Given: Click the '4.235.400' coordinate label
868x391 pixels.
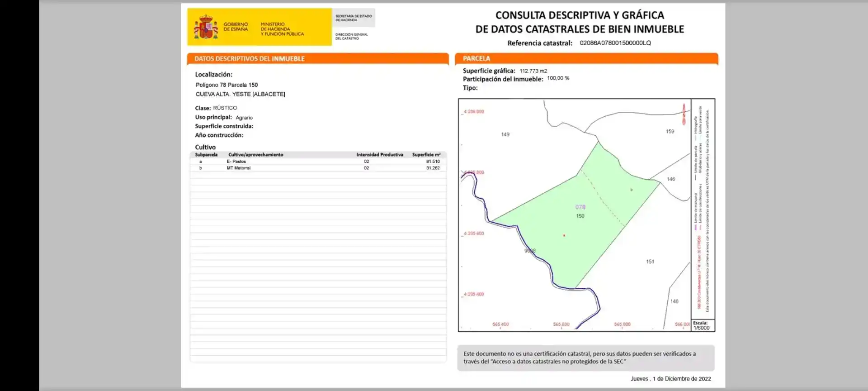Looking at the screenshot, I should tap(474, 294).
